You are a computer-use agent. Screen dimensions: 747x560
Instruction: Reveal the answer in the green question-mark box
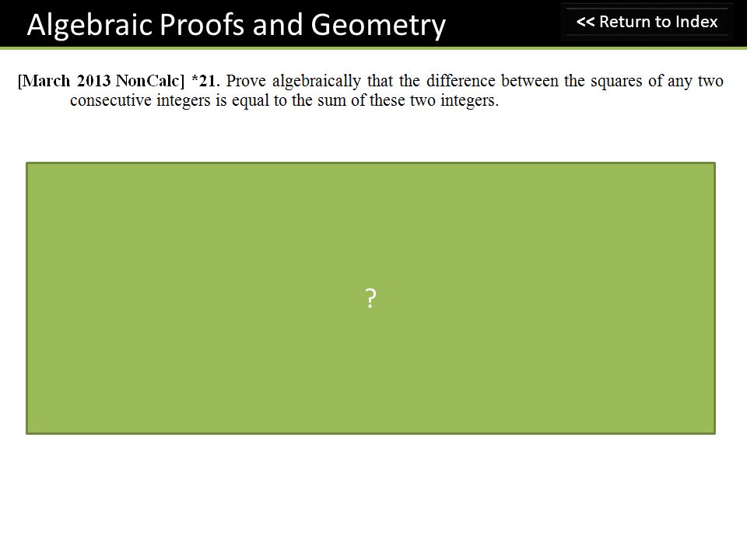370,298
